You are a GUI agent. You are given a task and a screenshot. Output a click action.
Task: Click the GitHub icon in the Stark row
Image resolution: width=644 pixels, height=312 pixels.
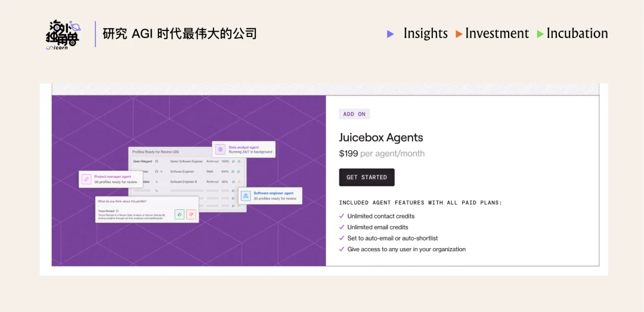156,171
